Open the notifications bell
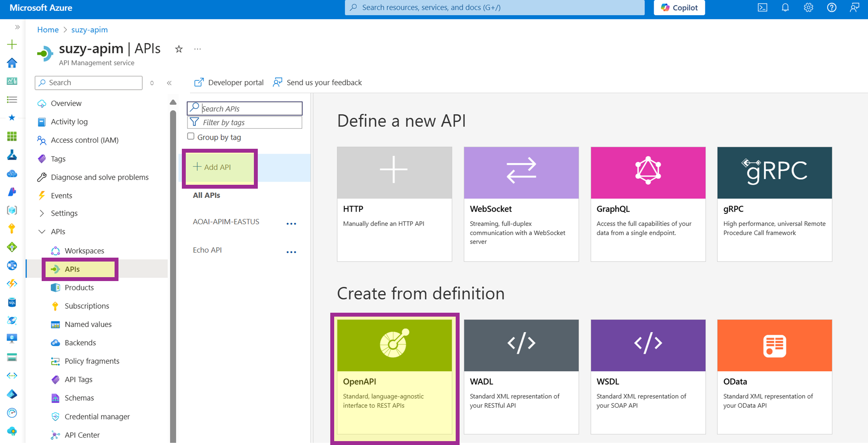 click(x=785, y=7)
